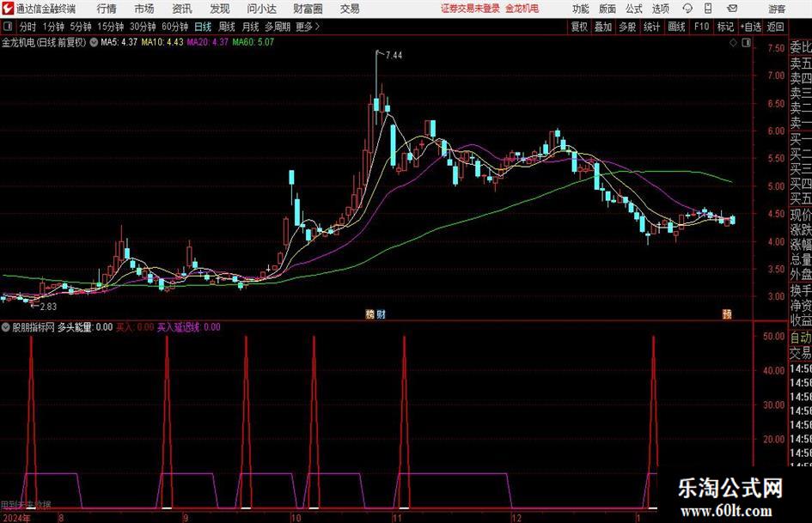The height and width of the screenshot is (523, 812).
Task: Open the 市场 menu
Action: [x=144, y=9]
